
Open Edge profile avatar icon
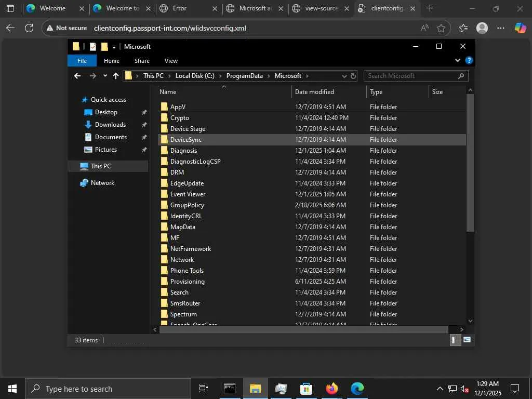482,28
